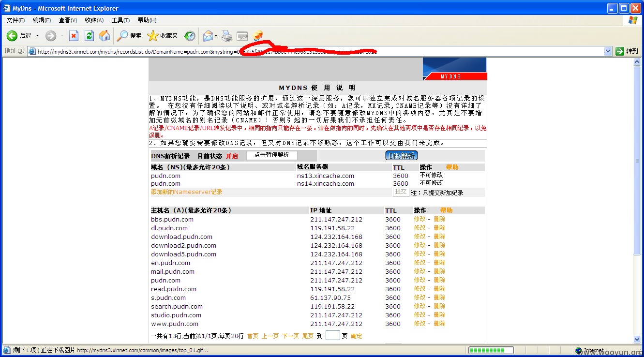Image resolution: width=644 pixels, height=357 pixels.
Task: Click the Windows flag logo in menu bar
Action: 633,20
